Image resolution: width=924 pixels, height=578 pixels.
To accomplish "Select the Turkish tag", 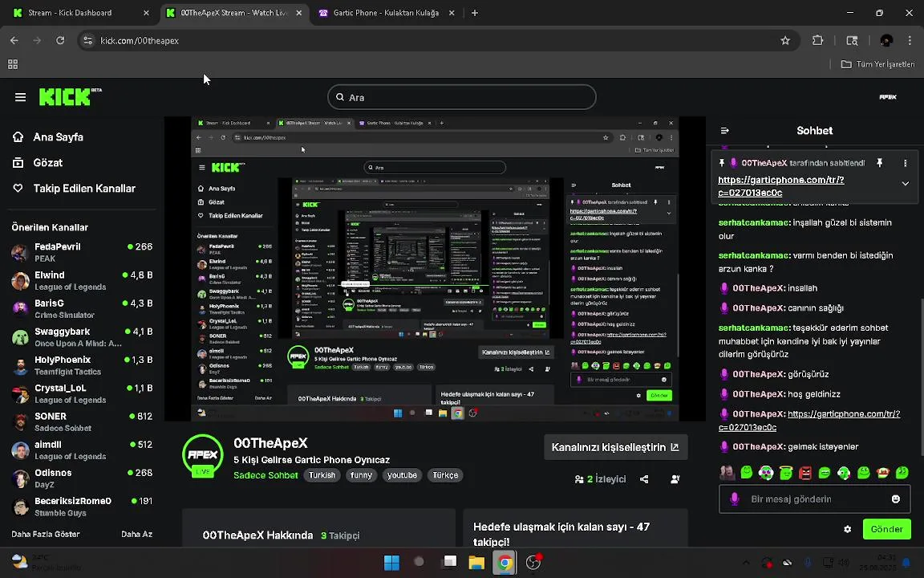I will (322, 475).
